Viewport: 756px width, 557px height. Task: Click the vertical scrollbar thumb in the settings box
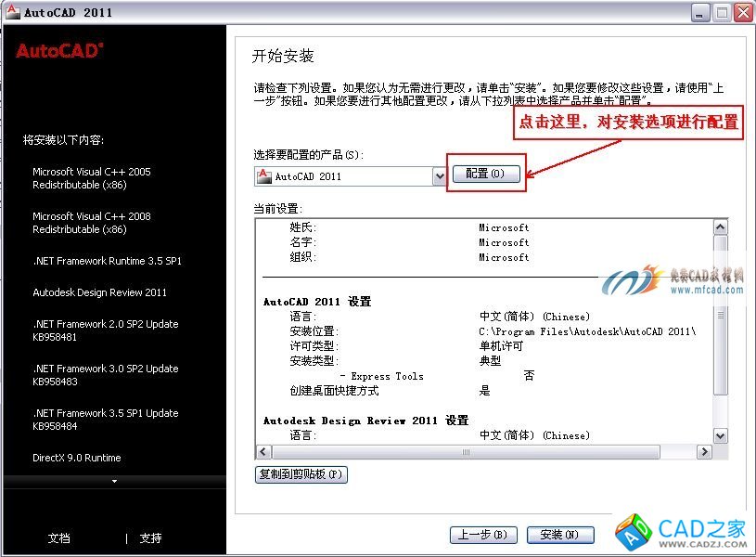click(720, 316)
